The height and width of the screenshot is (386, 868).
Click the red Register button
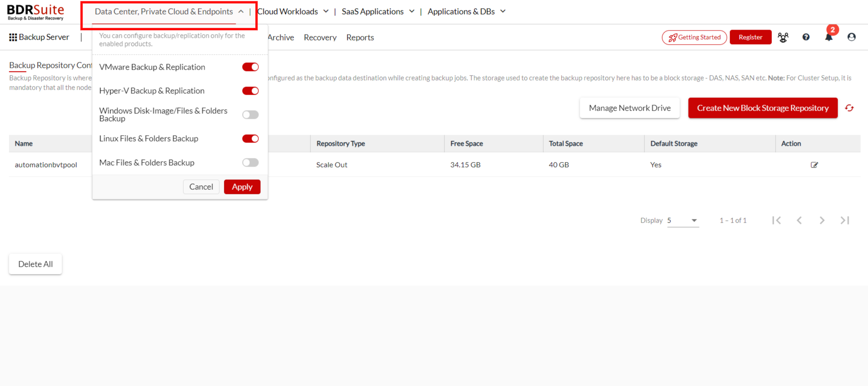750,37
